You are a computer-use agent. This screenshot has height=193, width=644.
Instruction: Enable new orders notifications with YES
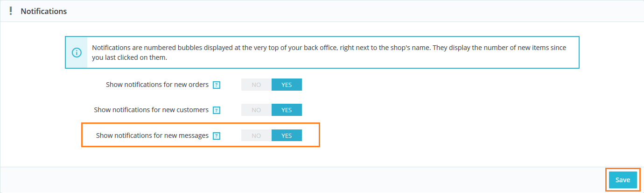(287, 85)
